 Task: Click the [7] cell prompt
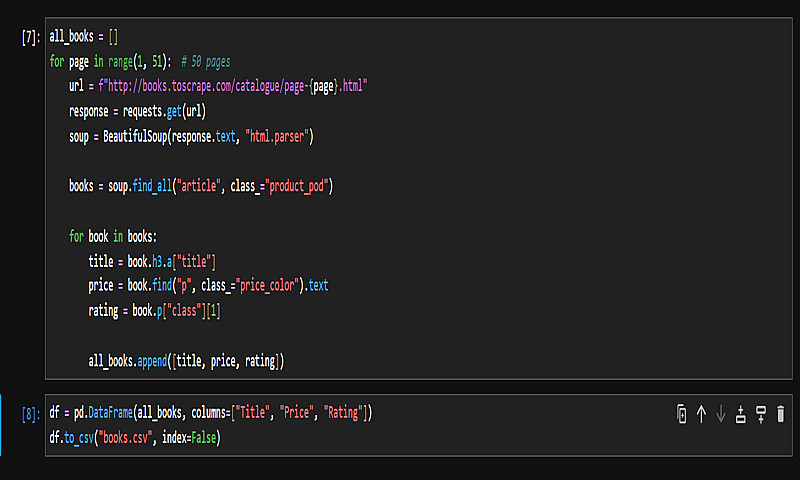tap(30, 37)
